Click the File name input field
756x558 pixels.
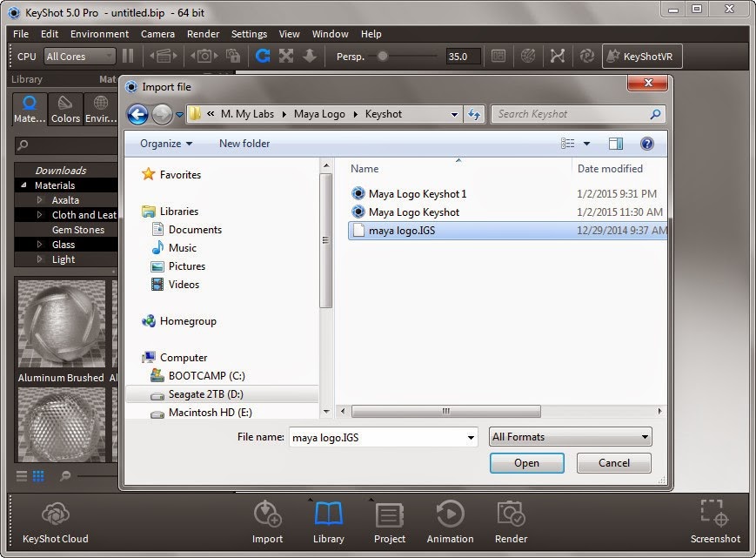tap(384, 437)
